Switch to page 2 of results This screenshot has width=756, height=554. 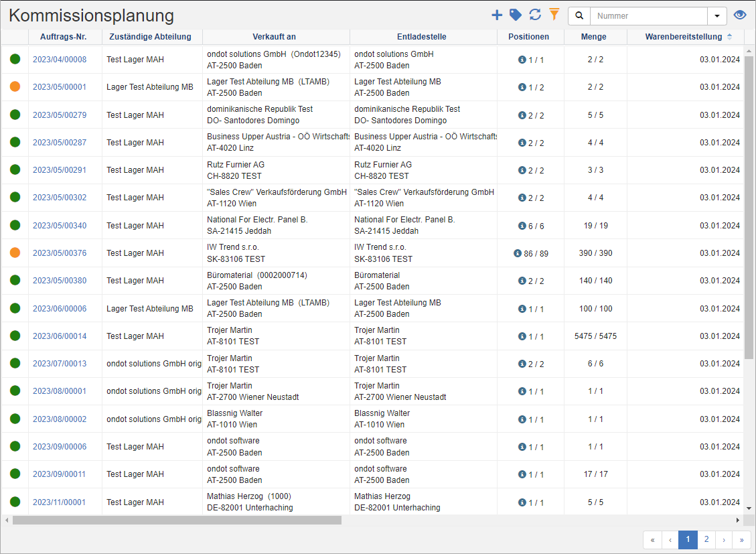tap(706, 539)
